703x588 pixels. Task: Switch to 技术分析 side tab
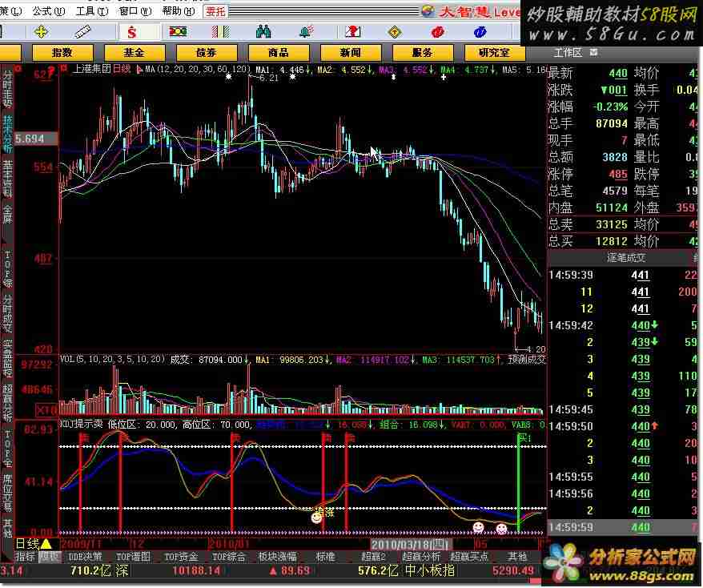(7, 133)
